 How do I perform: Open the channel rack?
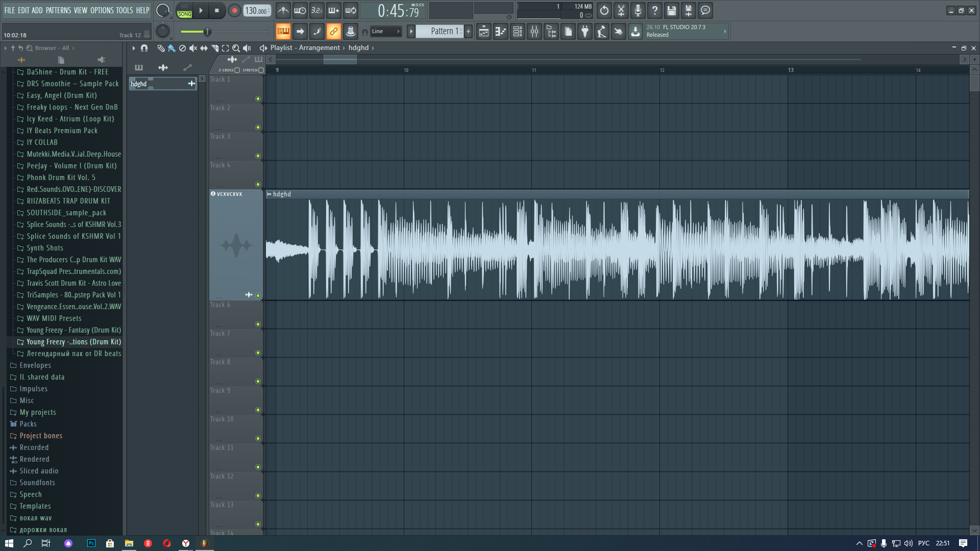518,32
